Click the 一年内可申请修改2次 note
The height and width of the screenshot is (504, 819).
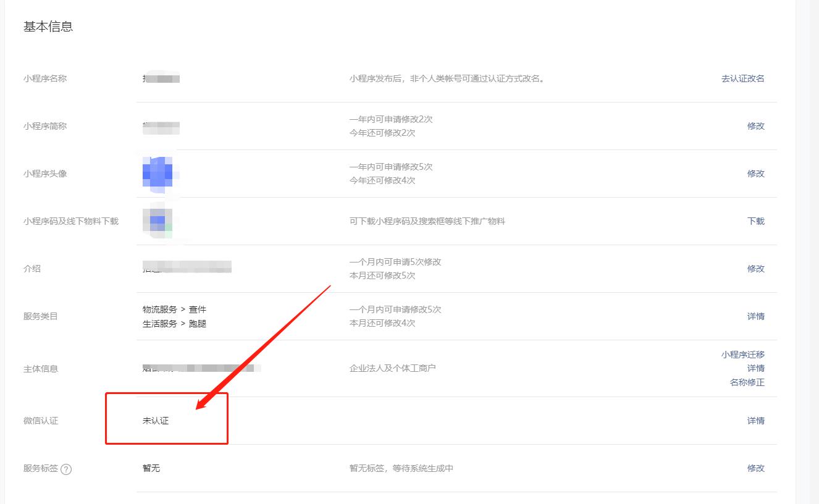click(x=391, y=119)
